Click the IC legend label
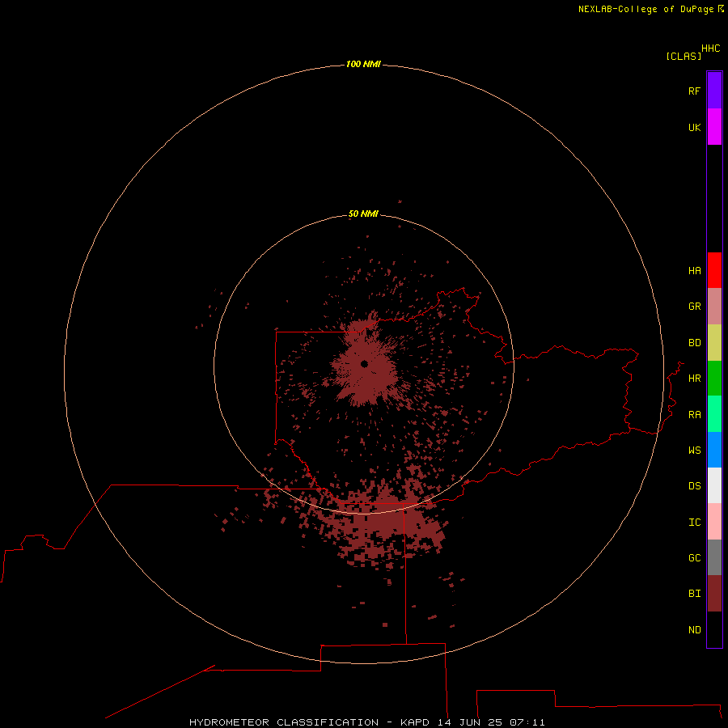Screen dimensions: 728x728 tap(694, 523)
